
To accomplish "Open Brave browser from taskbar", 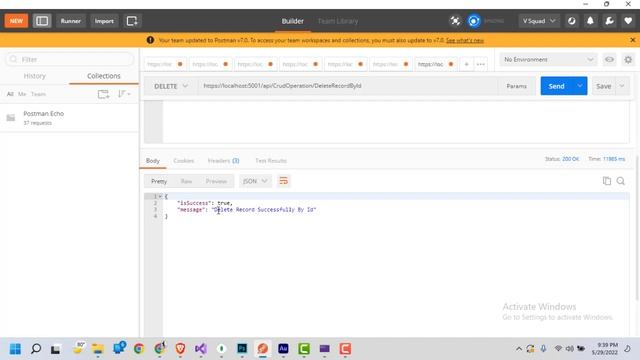I will [x=180, y=349].
